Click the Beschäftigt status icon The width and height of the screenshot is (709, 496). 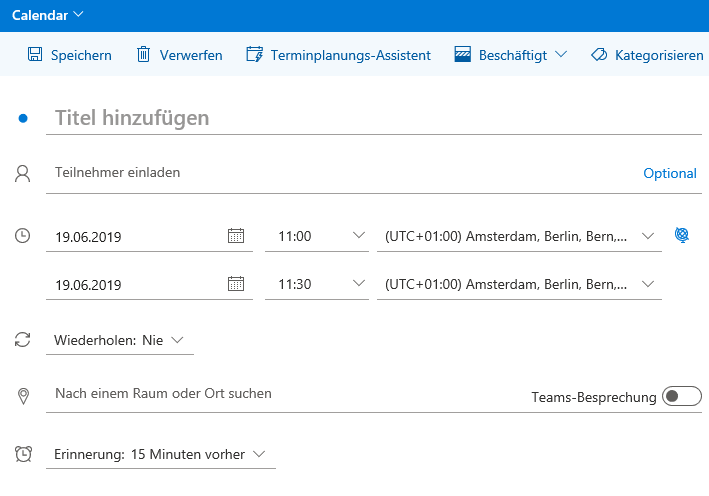[x=462, y=55]
